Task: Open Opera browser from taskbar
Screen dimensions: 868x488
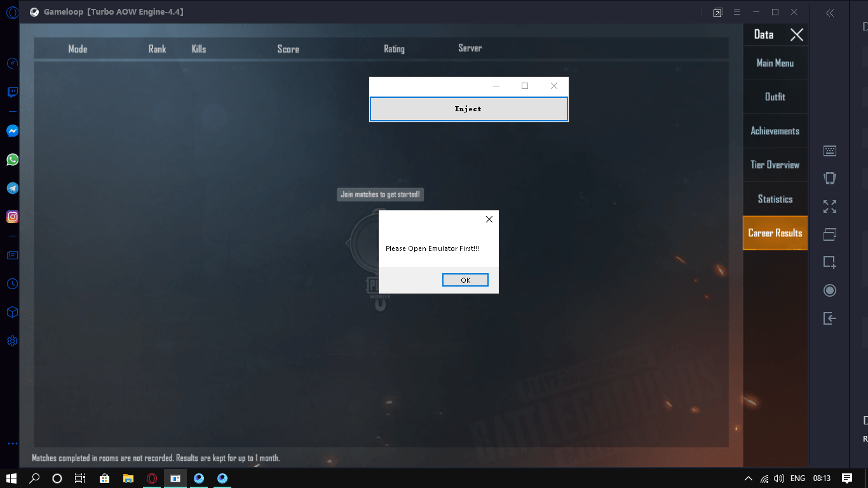Action: (152, 478)
